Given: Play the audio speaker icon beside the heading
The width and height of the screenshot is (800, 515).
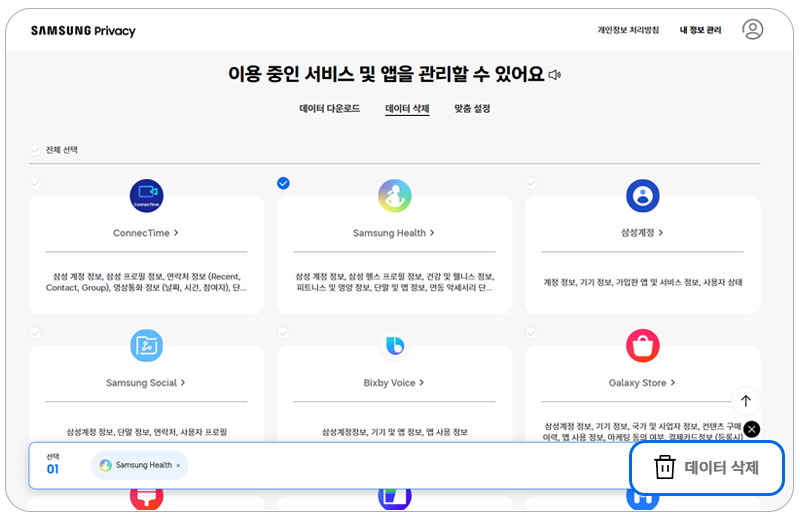Looking at the screenshot, I should pos(555,75).
